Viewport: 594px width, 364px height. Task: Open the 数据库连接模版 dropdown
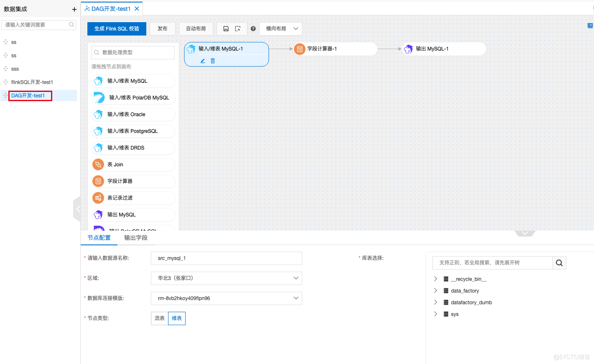coord(227,298)
